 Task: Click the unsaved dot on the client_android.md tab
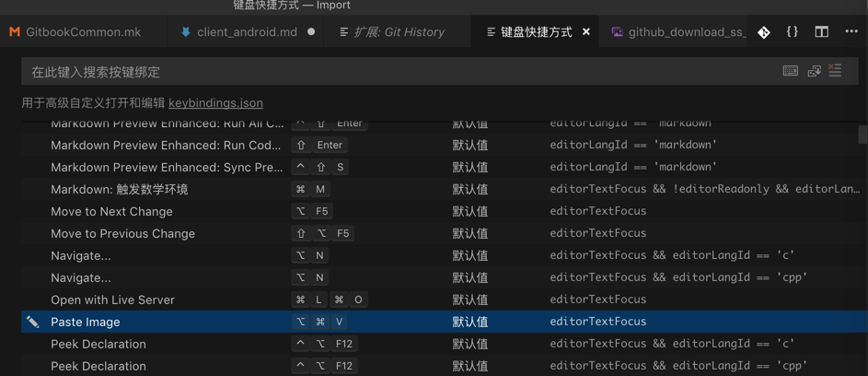311,32
